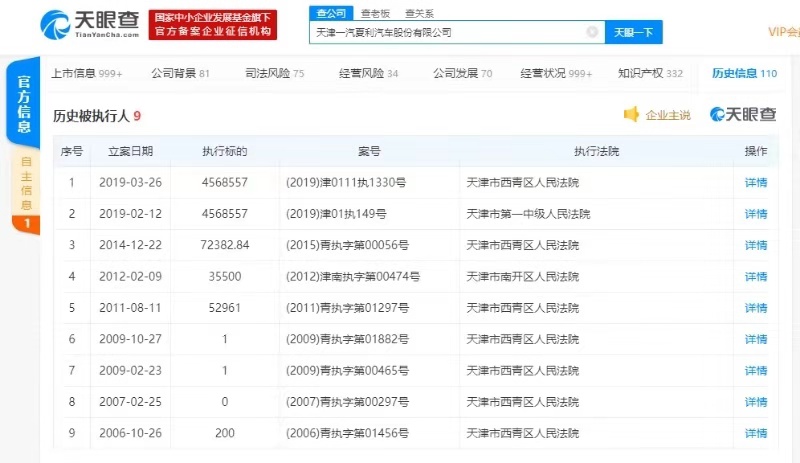Click the red 国家中小企业发展基金 banner
The height and width of the screenshot is (463, 800).
click(x=213, y=25)
